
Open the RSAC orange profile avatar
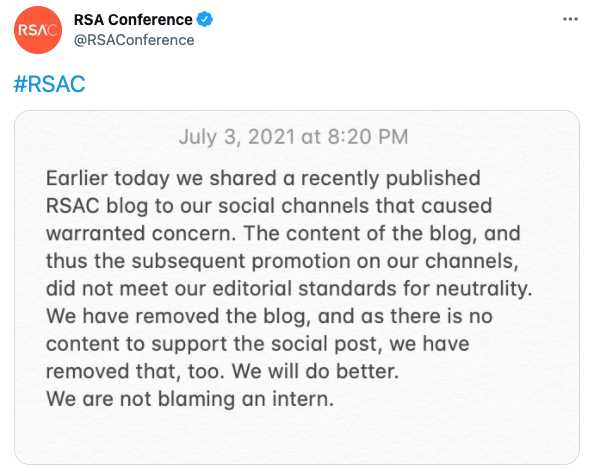(38, 30)
